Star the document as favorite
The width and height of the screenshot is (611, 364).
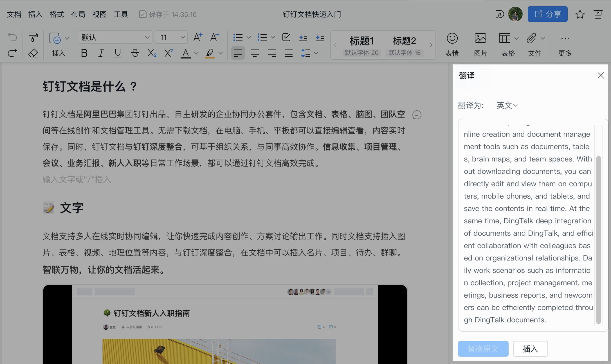pyautogui.click(x=579, y=14)
